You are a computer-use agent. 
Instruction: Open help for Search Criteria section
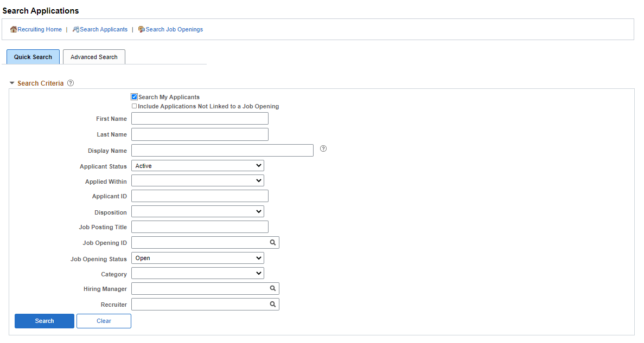71,83
